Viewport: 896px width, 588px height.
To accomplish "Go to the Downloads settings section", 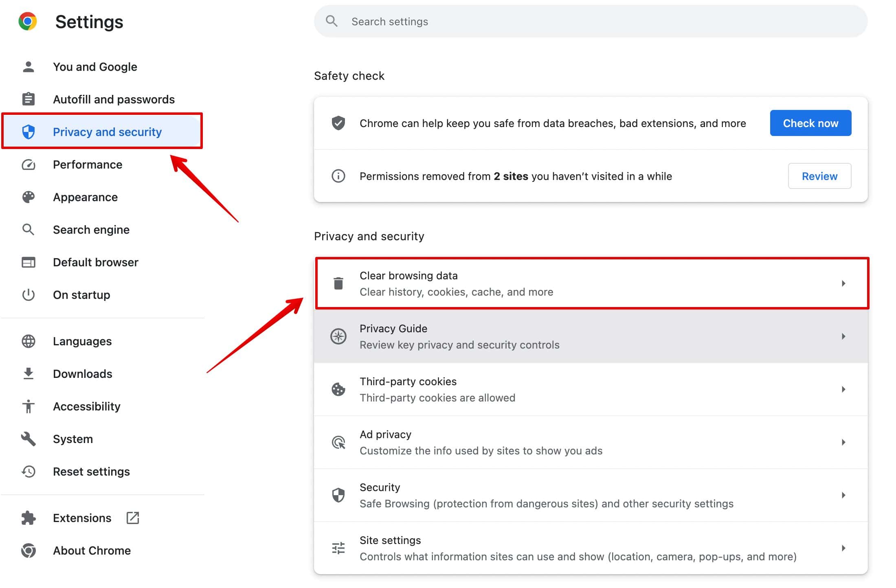I will pyautogui.click(x=83, y=374).
